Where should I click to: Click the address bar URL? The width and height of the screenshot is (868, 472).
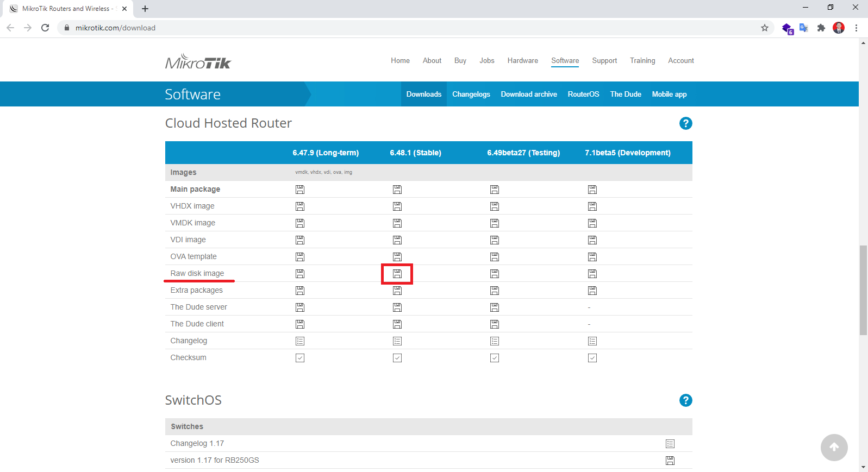115,28
